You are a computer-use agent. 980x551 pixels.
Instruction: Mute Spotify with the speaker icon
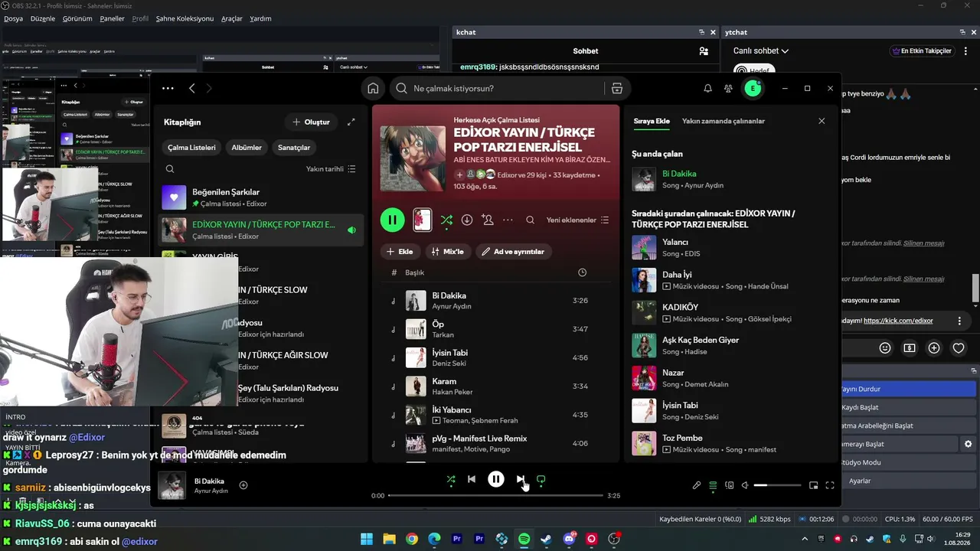coord(745,485)
